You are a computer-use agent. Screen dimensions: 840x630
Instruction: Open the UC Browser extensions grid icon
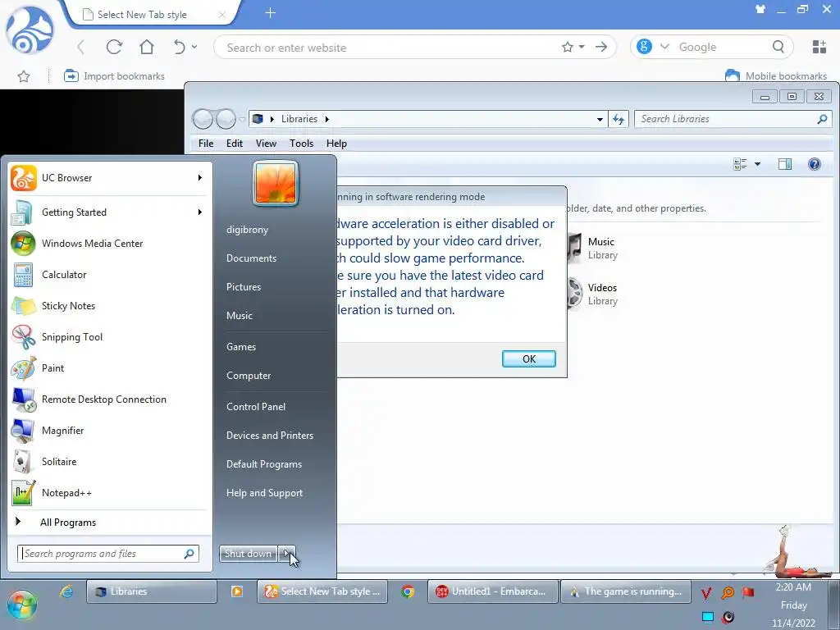pyautogui.click(x=819, y=47)
